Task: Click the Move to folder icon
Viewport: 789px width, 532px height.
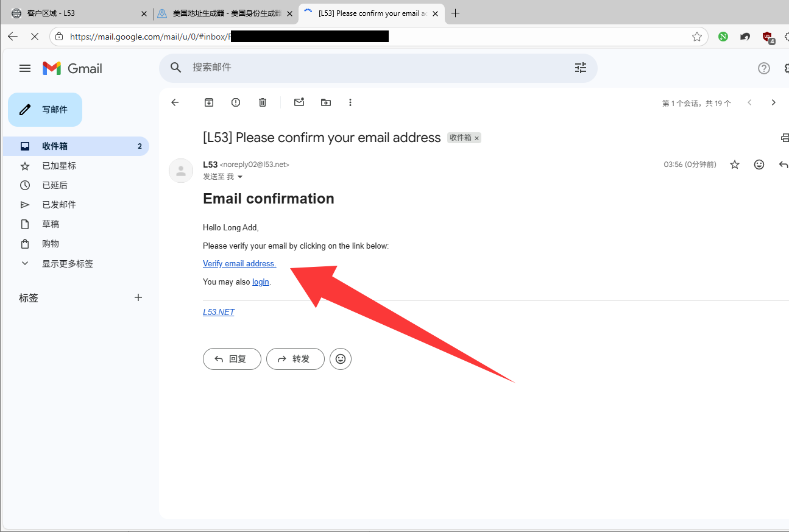Action: [x=326, y=102]
